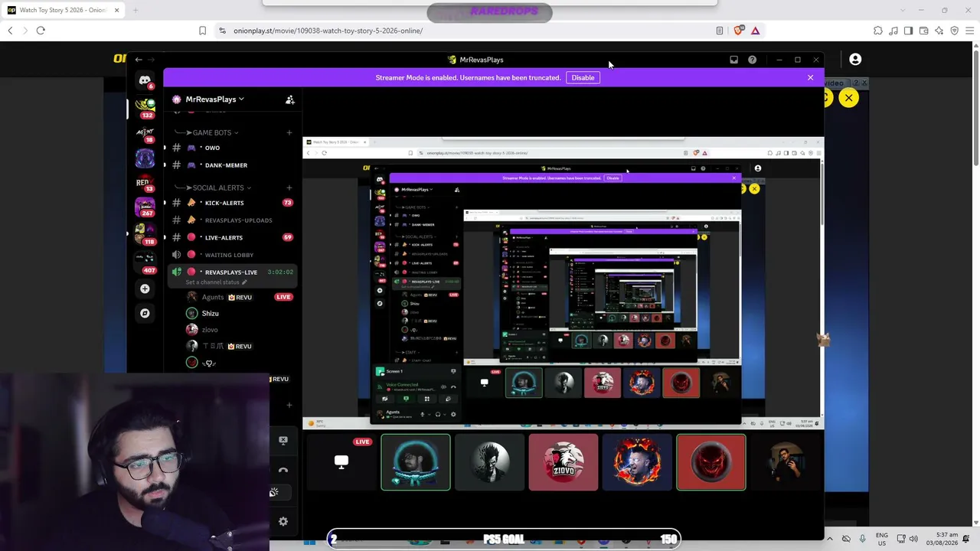
Task: Open the Brave Wallet icon
Action: [x=923, y=31]
